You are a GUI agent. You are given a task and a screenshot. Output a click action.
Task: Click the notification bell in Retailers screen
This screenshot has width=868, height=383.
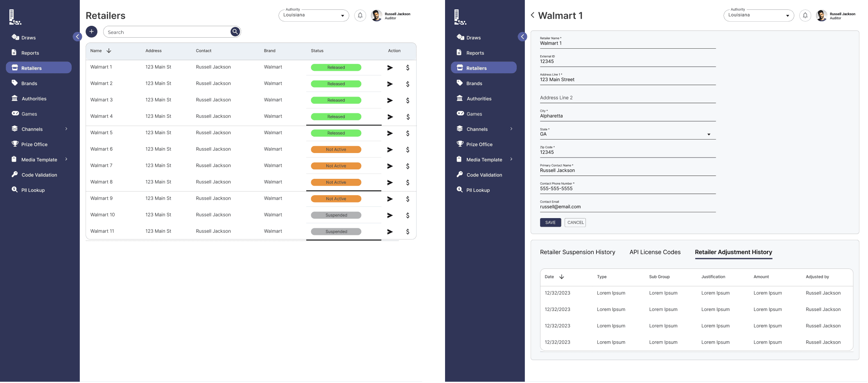[x=360, y=16]
